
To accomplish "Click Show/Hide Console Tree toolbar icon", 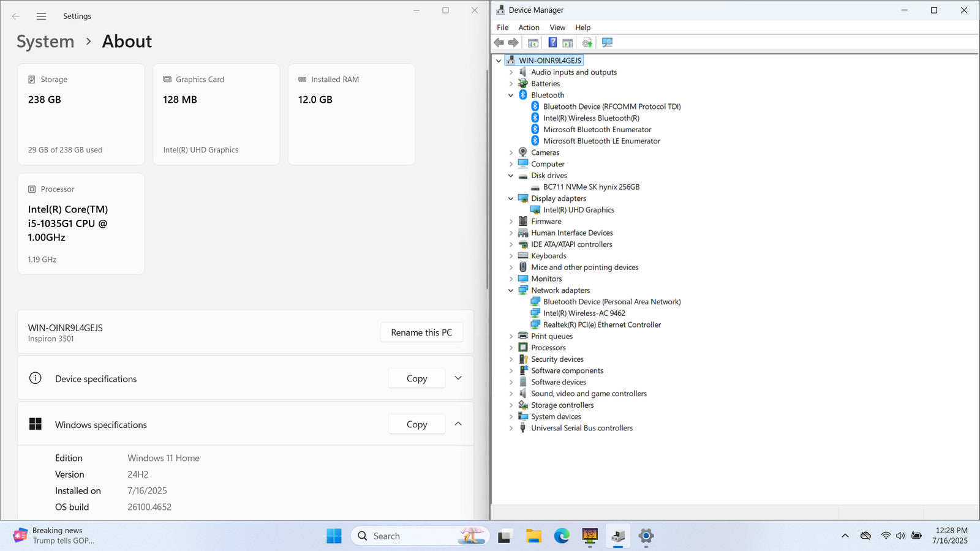I will (x=533, y=42).
